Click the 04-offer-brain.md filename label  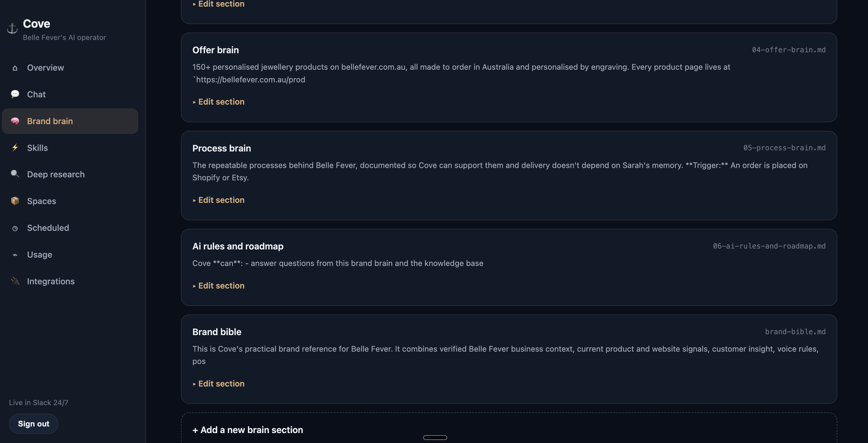(789, 50)
